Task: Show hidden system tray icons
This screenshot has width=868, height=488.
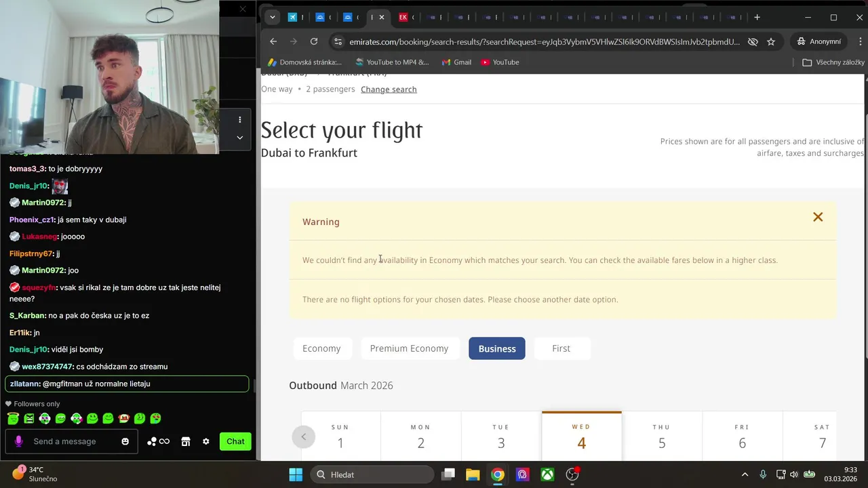Action: (745, 474)
